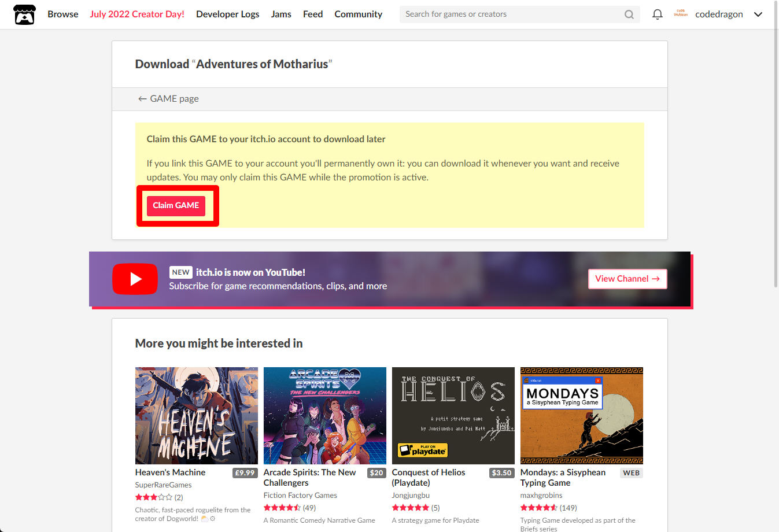Click Arcade Spirits: The New Challengers title

pyautogui.click(x=310, y=478)
